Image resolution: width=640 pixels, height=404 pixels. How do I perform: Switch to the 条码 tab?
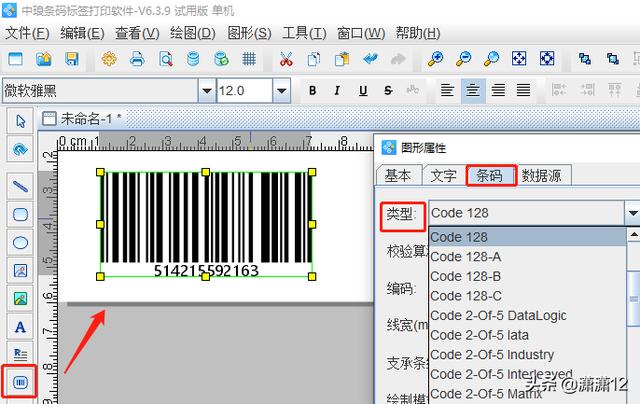489,175
